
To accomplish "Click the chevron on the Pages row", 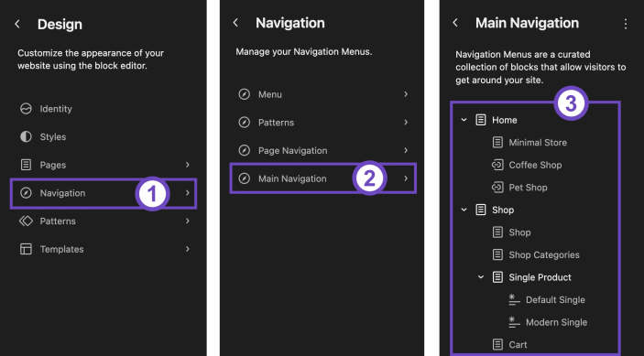I will click(188, 165).
